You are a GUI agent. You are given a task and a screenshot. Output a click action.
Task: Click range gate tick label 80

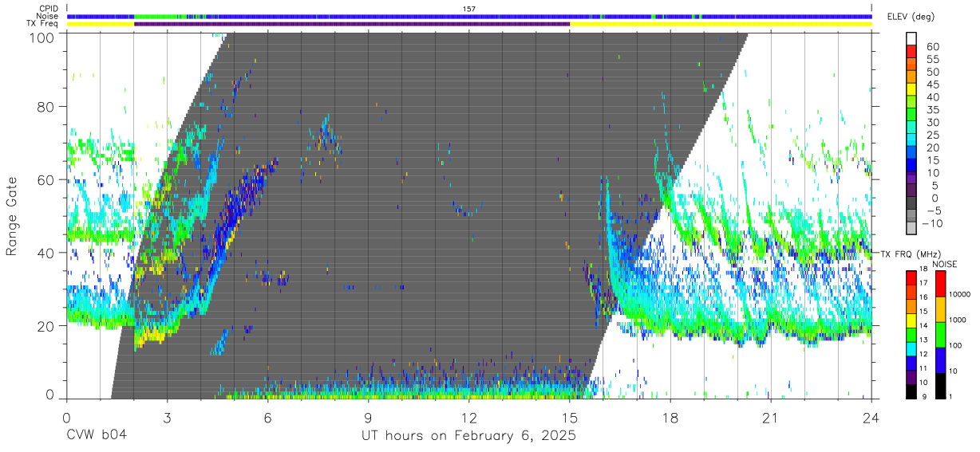tap(47, 107)
